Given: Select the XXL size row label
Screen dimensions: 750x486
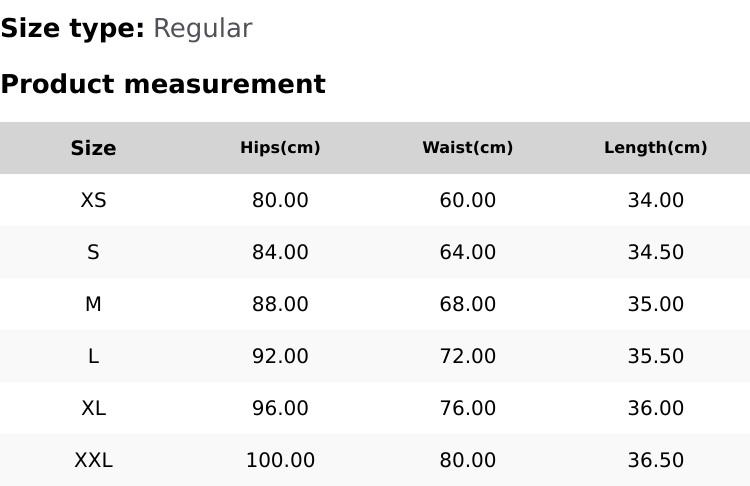Looking at the screenshot, I should [93, 460].
